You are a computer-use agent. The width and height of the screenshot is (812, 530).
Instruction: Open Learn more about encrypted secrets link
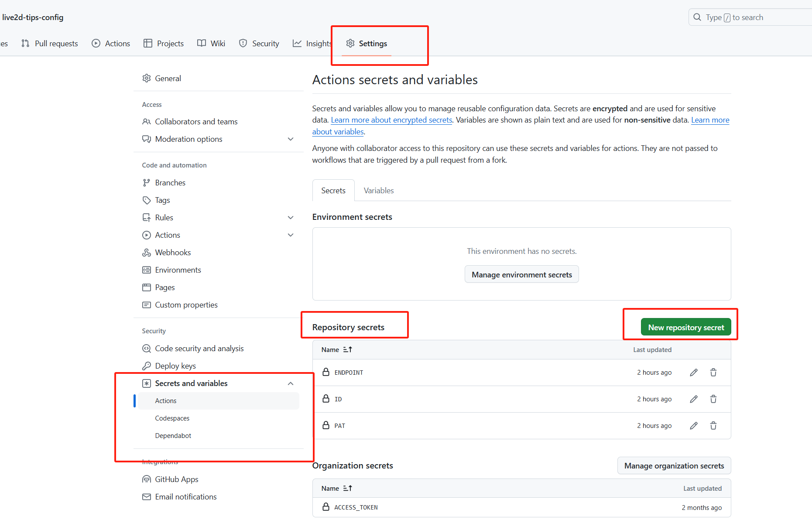pyautogui.click(x=391, y=120)
